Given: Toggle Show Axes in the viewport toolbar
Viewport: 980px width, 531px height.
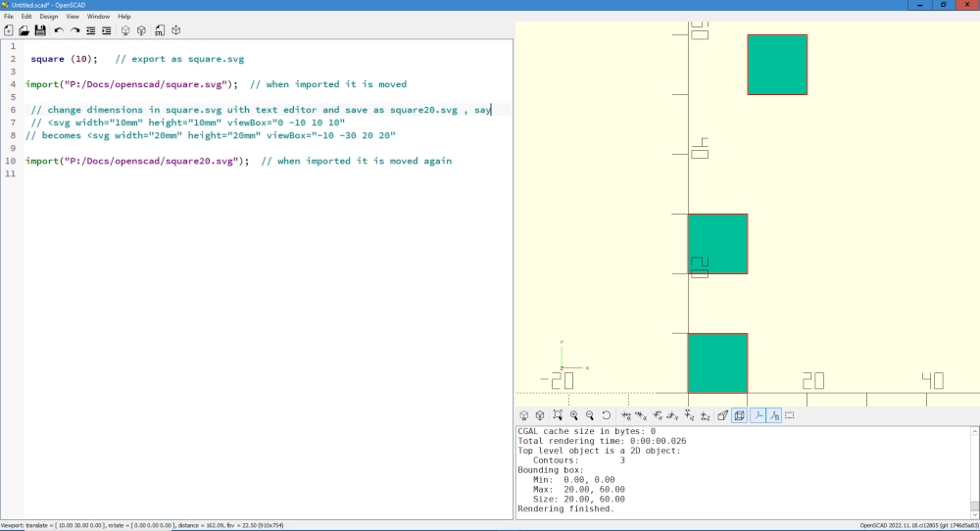Looking at the screenshot, I should (758, 415).
